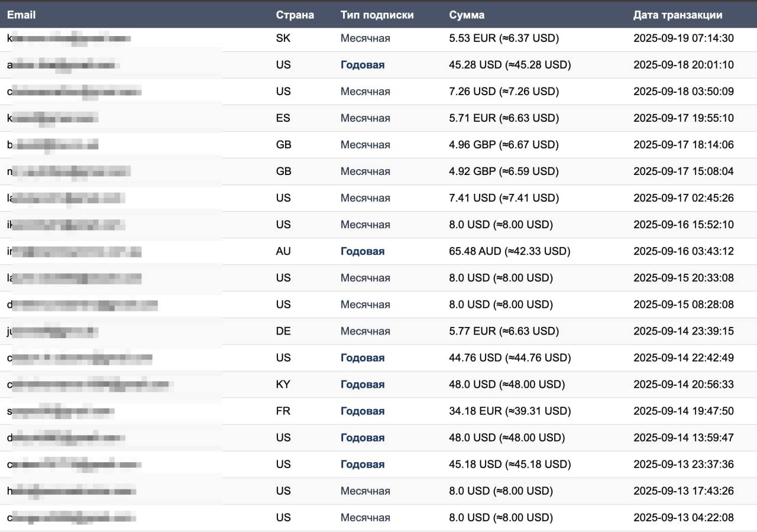
Task: Select the 65.48 AUD amount cell
Action: click(x=509, y=251)
